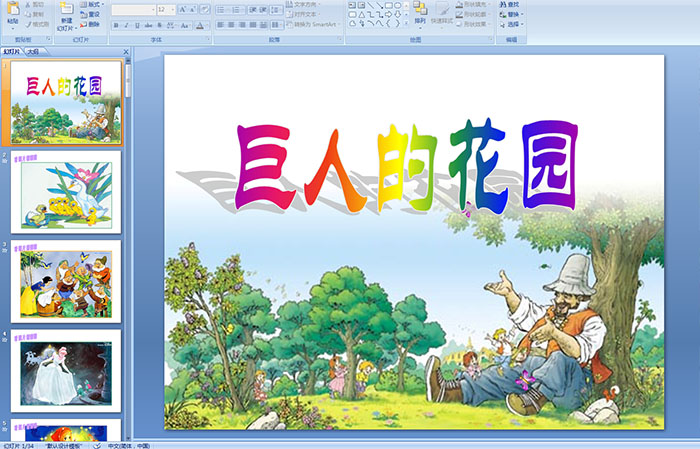Click the Replace button
This screenshot has height=449, width=700.
[511, 14]
